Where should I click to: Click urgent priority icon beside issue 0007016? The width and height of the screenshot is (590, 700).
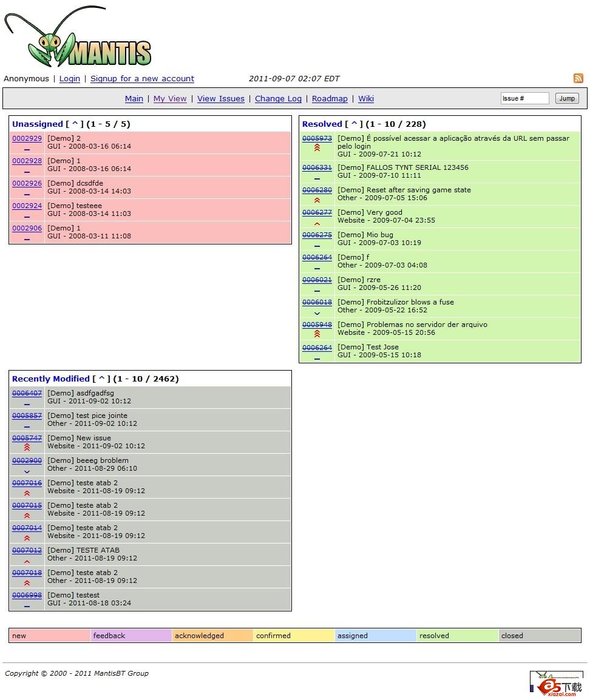click(x=27, y=493)
